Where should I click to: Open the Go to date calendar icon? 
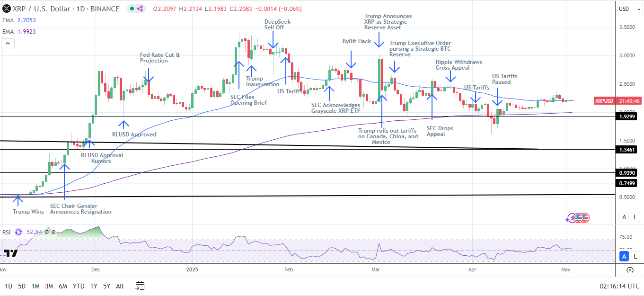140,286
